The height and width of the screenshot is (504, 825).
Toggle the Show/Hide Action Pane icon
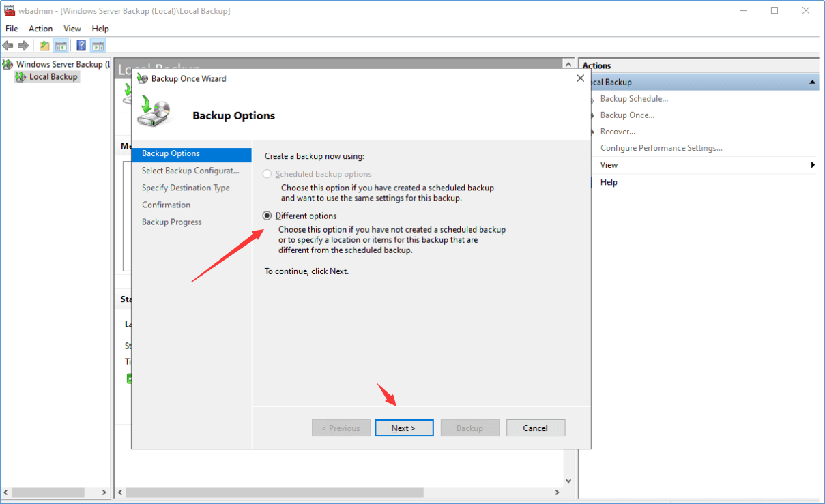98,46
